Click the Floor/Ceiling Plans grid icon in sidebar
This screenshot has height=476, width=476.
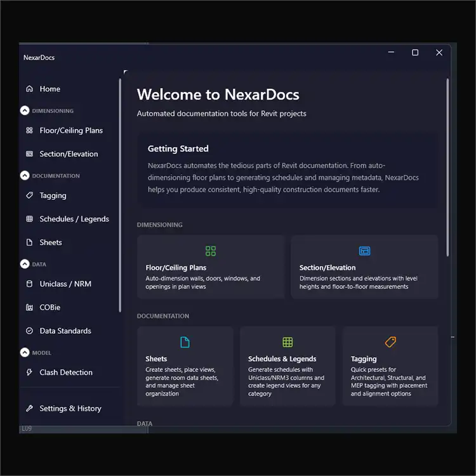tap(29, 130)
